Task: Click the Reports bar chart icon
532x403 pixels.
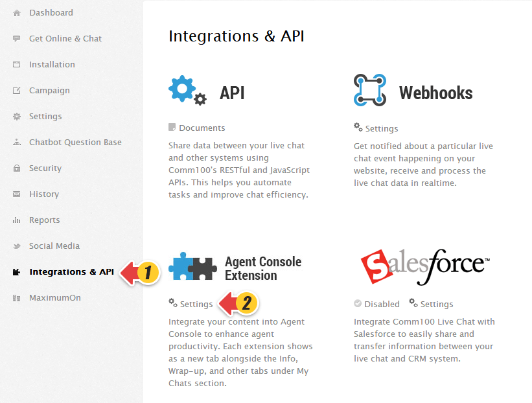Action: 17,220
